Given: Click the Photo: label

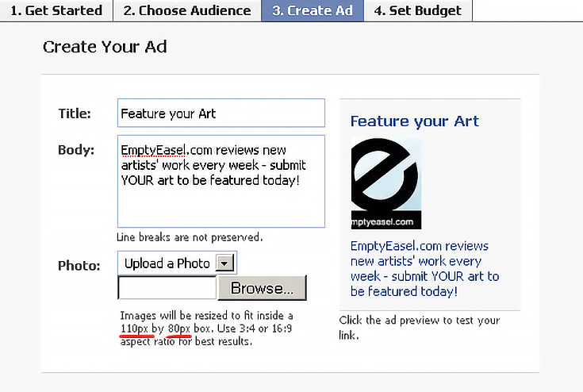Looking at the screenshot, I should (x=79, y=266).
